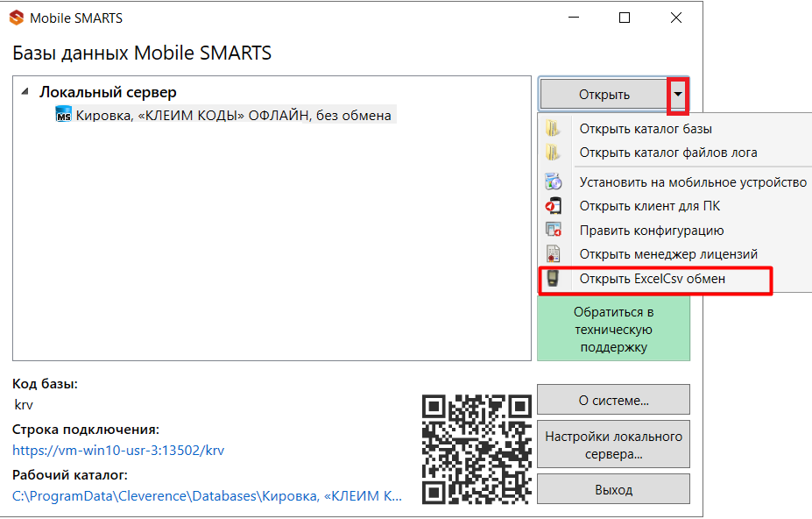Screen dimensions: 812x519
Task: Close the Mobile SMARTS window
Action: (676, 18)
